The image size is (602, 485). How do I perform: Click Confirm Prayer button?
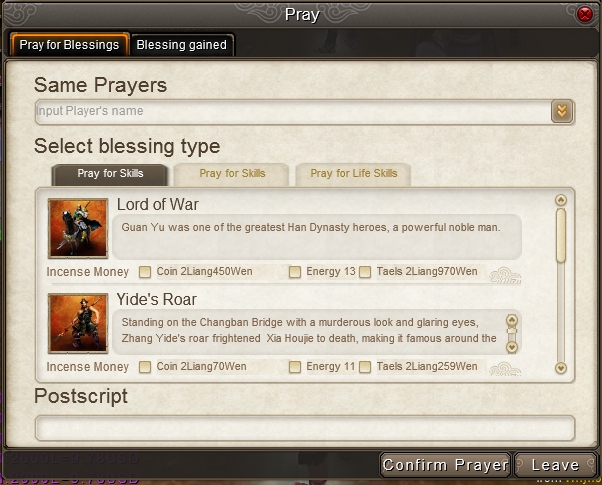(445, 465)
